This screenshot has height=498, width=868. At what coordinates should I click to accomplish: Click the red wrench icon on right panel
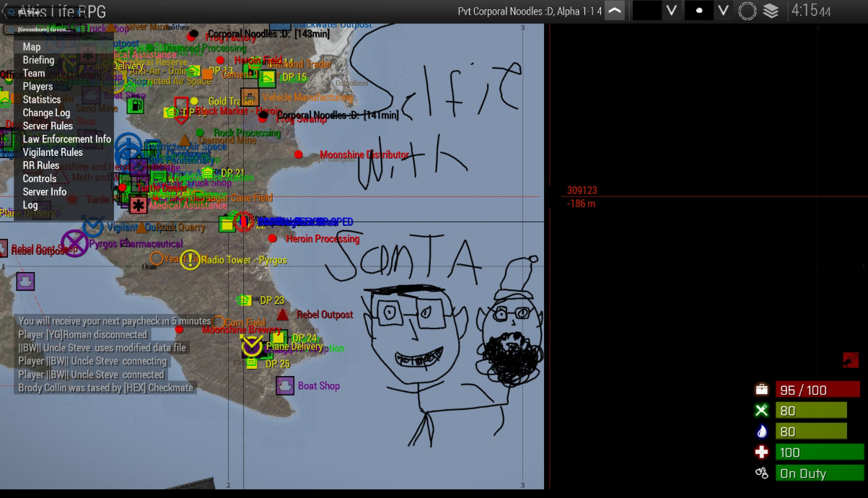click(x=851, y=359)
